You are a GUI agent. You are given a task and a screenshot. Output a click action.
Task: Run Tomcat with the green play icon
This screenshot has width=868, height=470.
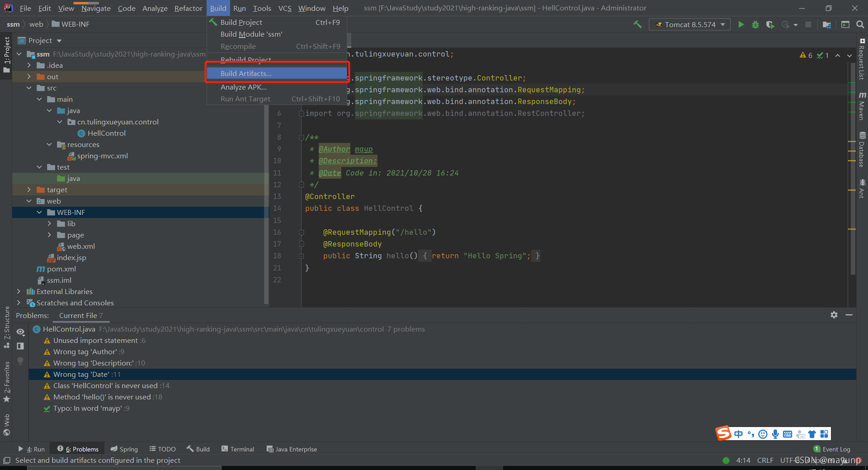coord(741,24)
